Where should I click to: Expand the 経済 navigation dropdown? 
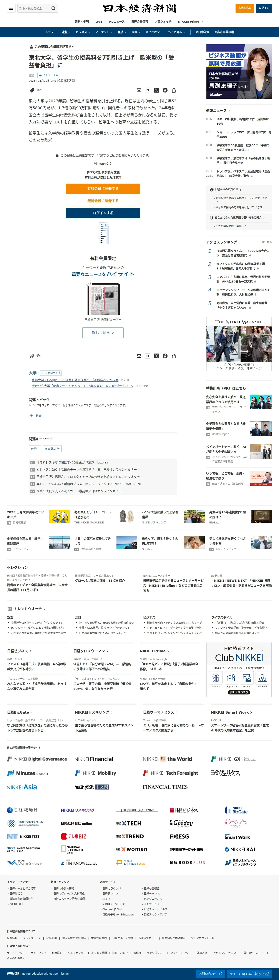tap(122, 32)
